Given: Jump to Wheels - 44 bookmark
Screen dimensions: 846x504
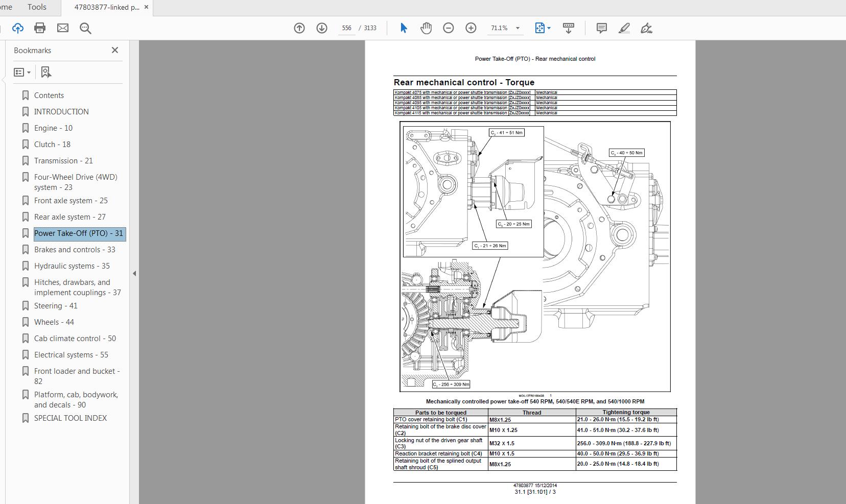Looking at the screenshot, I should (x=54, y=322).
